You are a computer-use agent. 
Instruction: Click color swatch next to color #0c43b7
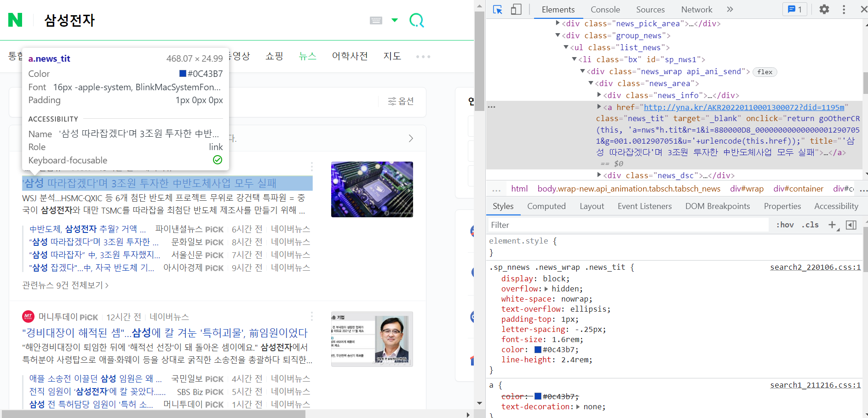click(x=537, y=349)
